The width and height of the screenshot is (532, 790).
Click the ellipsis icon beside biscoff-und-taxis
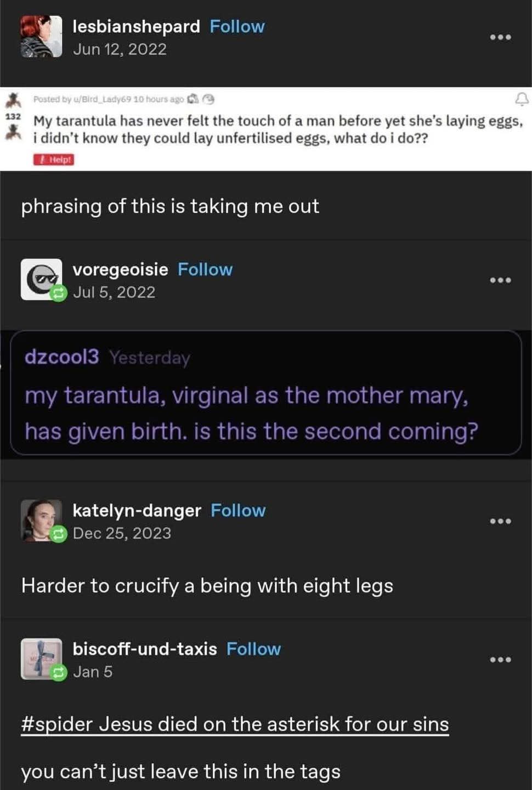click(500, 659)
